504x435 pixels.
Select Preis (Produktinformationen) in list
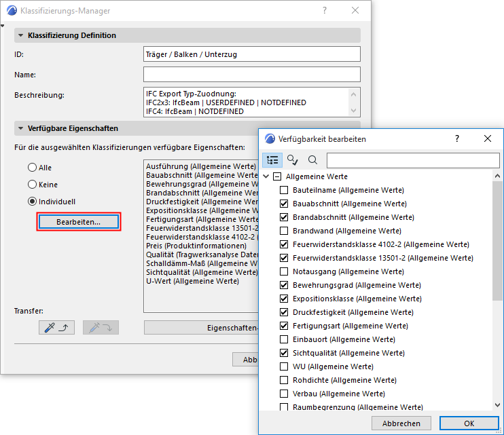(196, 246)
